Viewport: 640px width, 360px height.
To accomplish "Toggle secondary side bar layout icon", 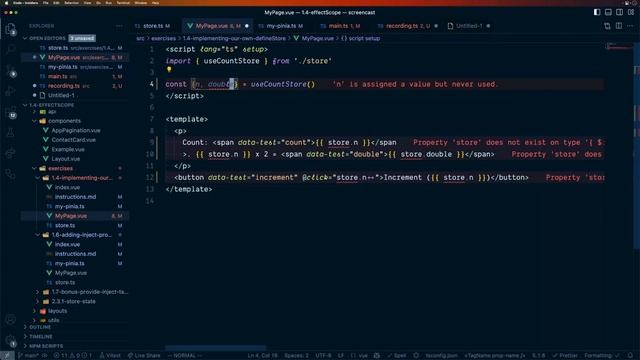I will 620,12.
